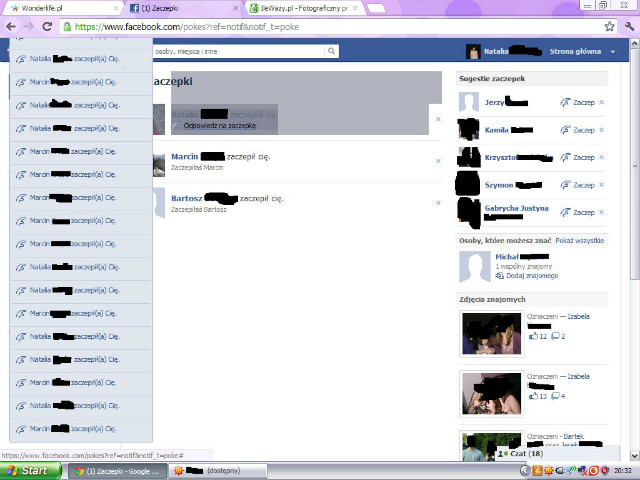
Task: Open Chrome wrench settings menu
Action: point(629,27)
